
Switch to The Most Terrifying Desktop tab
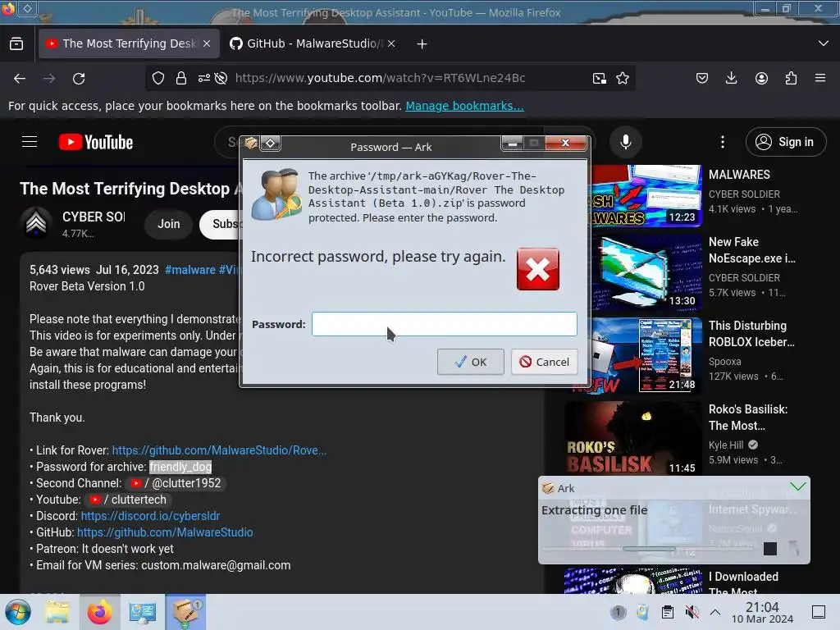pos(129,43)
